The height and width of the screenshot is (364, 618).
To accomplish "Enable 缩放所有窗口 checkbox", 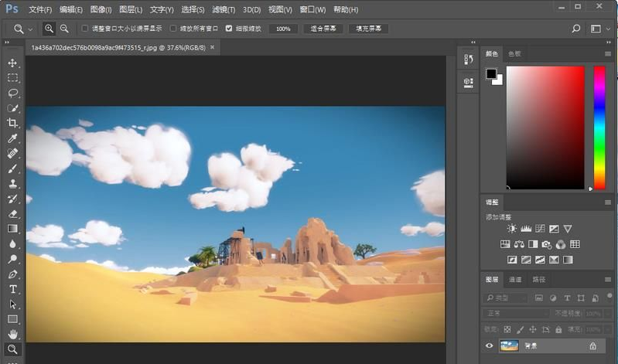I will (173, 29).
